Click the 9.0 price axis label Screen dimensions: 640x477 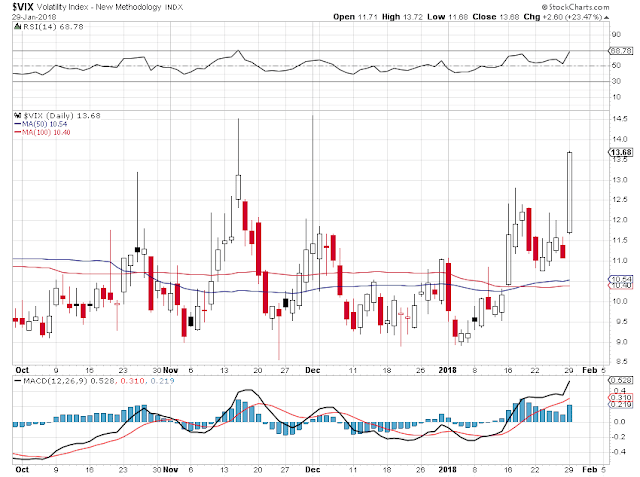click(x=620, y=342)
